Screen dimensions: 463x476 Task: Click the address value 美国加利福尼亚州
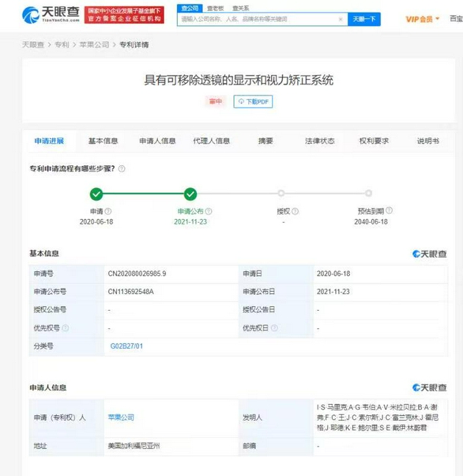134,446
